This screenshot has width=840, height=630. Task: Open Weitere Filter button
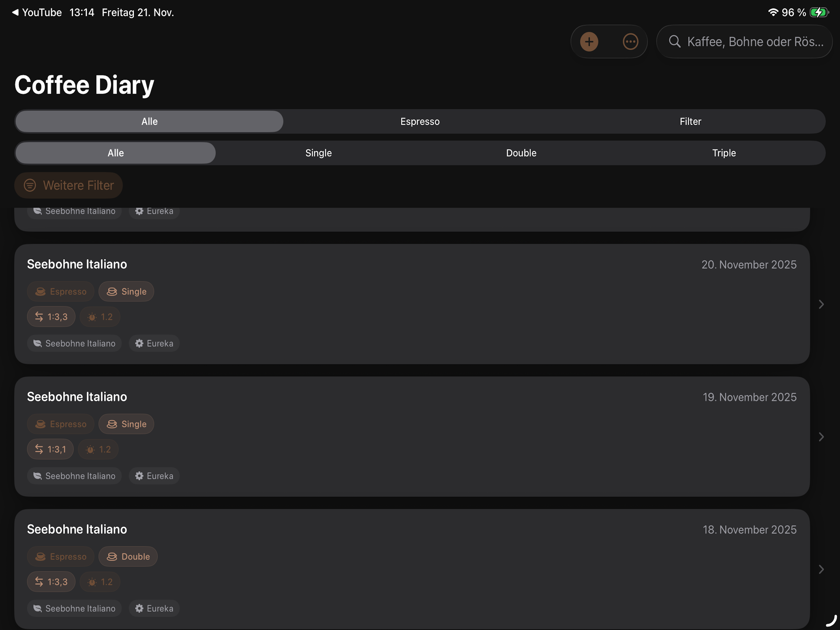click(69, 185)
